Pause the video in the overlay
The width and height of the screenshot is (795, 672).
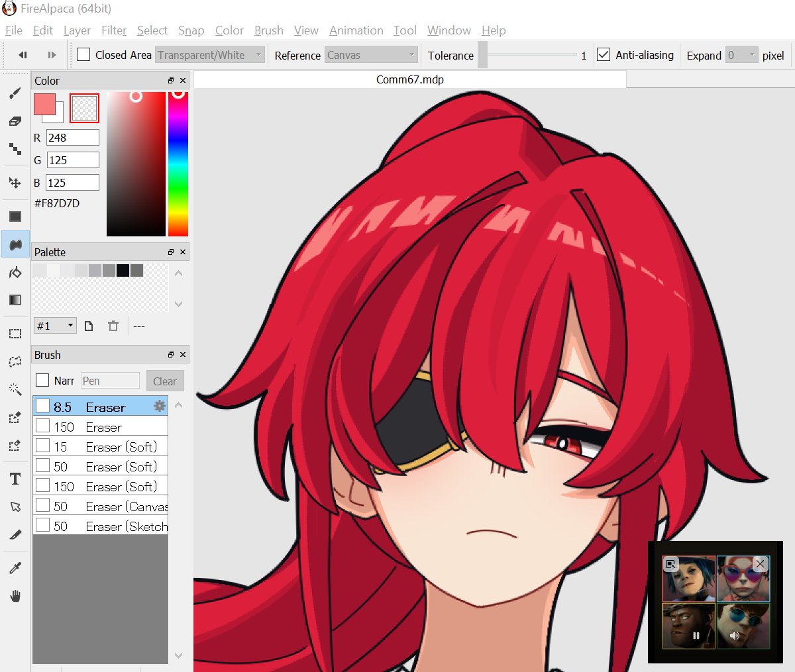(x=696, y=636)
